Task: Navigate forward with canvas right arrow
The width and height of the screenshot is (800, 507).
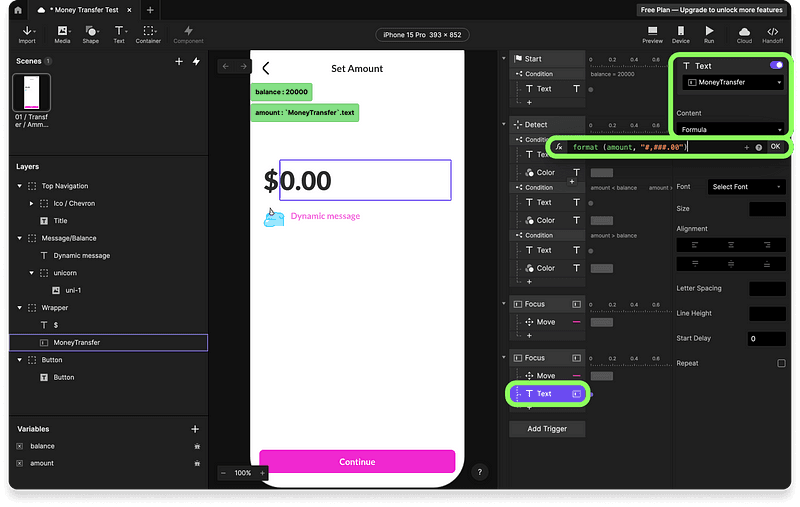Action: pos(243,66)
